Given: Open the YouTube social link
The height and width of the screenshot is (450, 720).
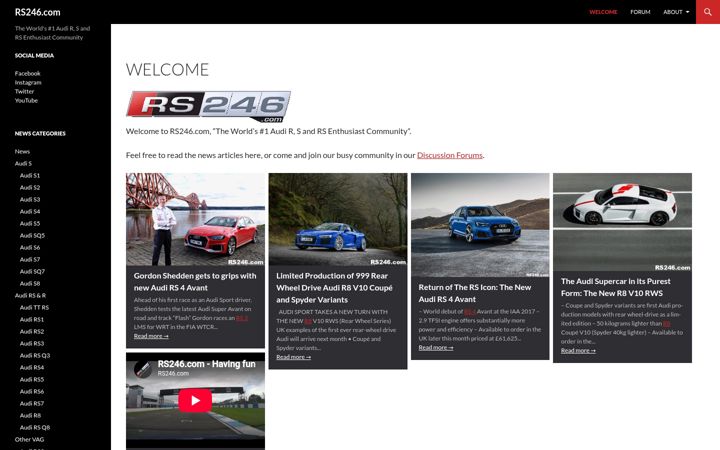Looking at the screenshot, I should pos(26,101).
